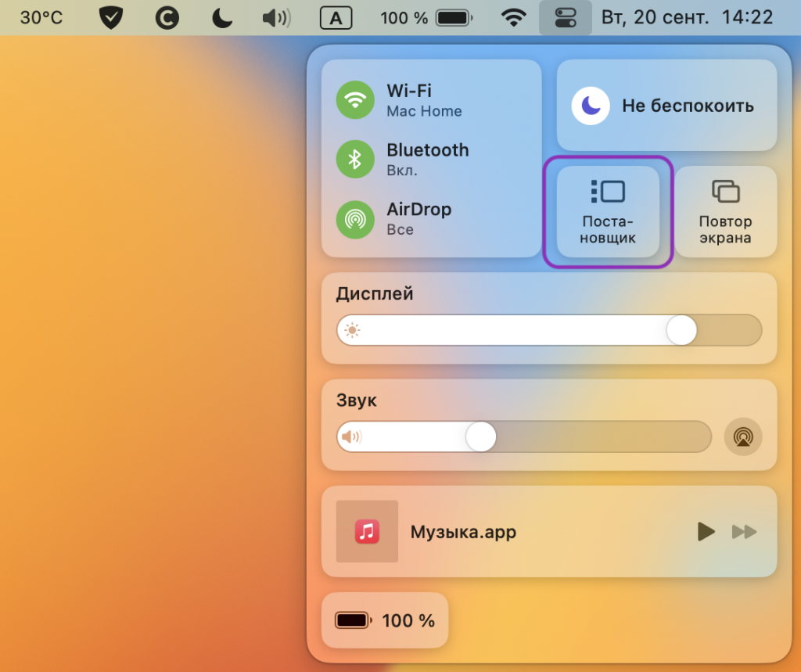The image size is (801, 672).
Task: Toggle the AirDrop icon
Action: 356,219
